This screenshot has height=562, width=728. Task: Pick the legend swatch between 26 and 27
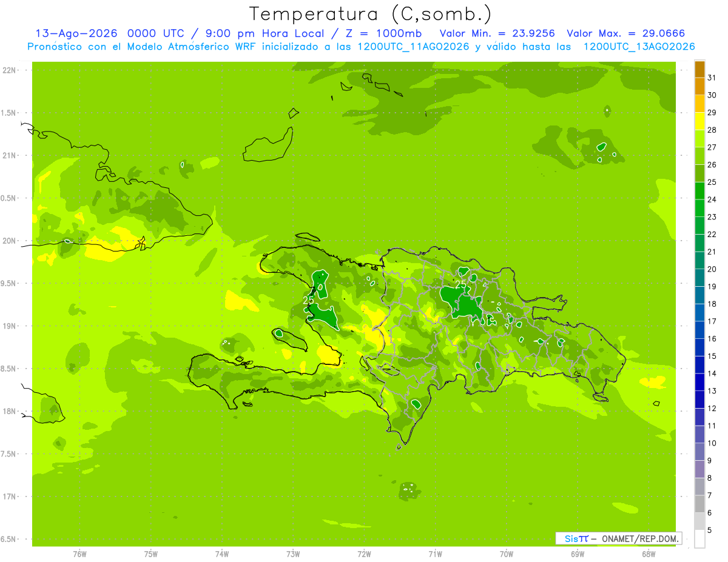point(699,156)
